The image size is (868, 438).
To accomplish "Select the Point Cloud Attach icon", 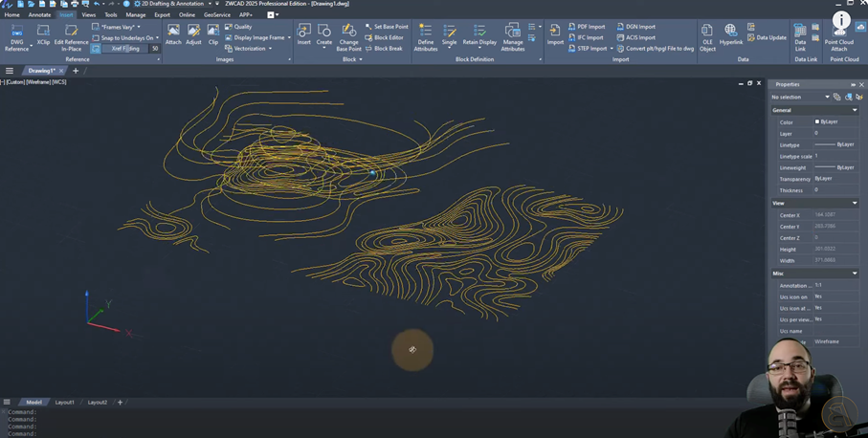I will [839, 34].
